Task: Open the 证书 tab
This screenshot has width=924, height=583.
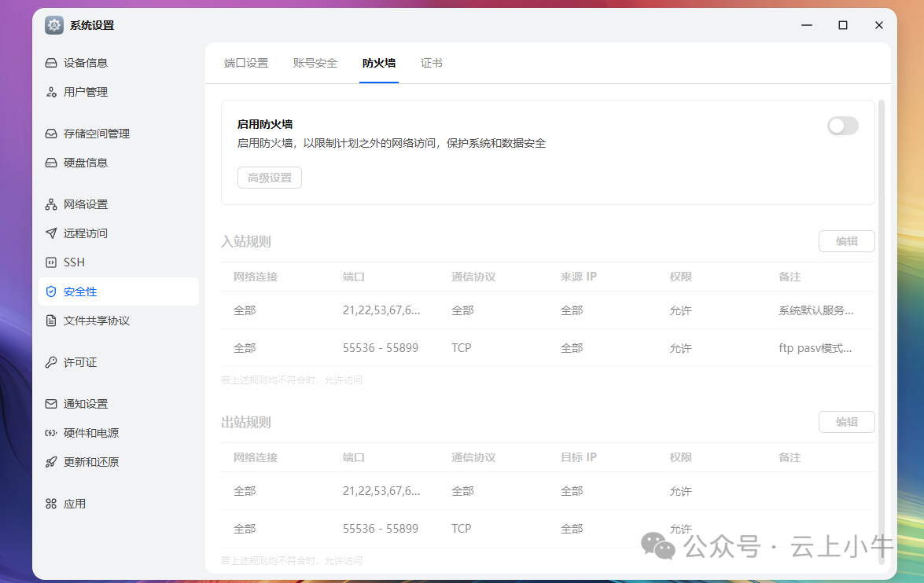Action: (x=431, y=64)
